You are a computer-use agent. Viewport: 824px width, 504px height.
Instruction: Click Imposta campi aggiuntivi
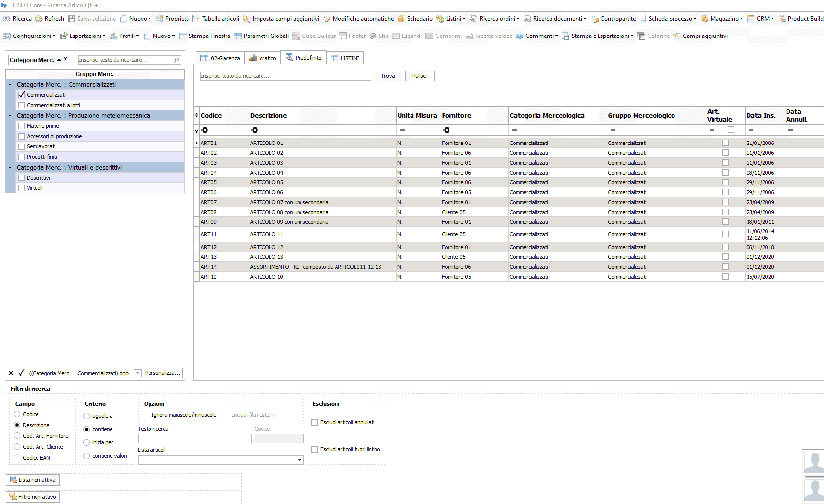281,19
